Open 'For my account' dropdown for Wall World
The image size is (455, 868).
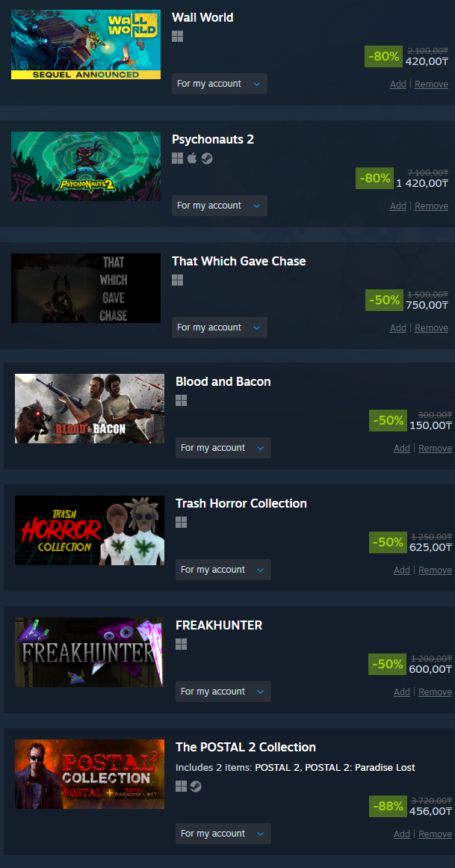(x=219, y=84)
